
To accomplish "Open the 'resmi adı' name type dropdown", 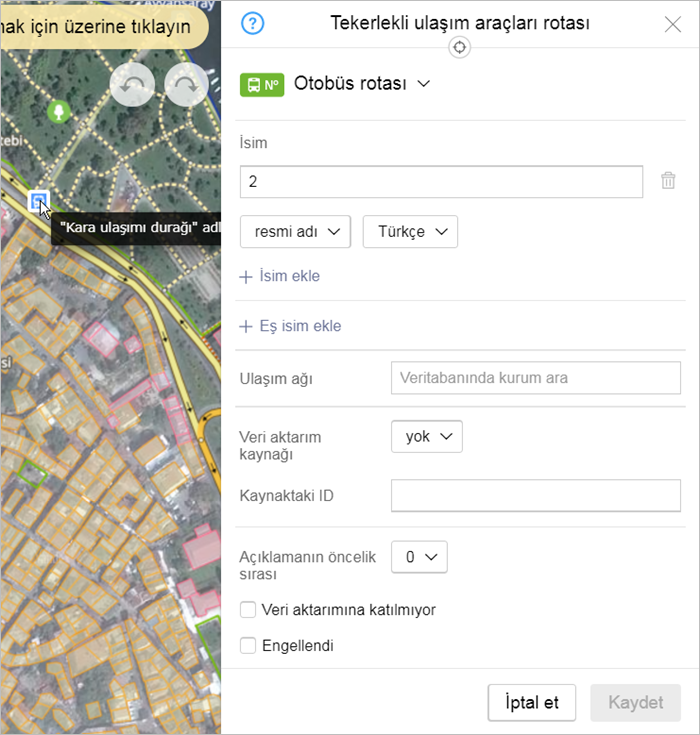I will [295, 231].
